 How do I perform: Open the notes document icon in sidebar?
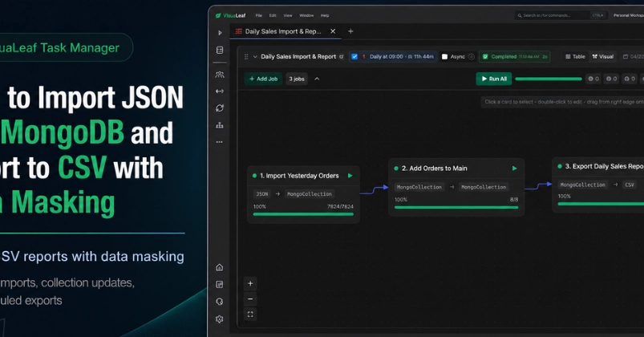[x=220, y=284]
